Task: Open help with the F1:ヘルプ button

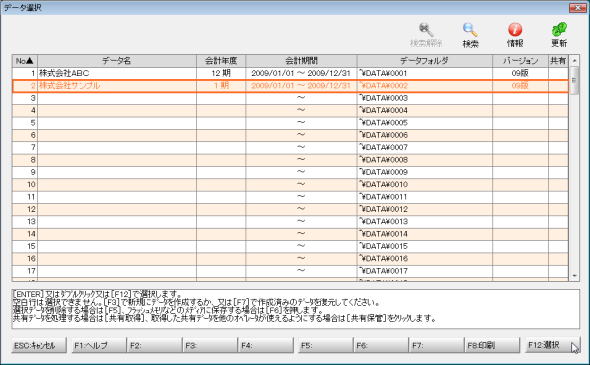Action: point(99,345)
